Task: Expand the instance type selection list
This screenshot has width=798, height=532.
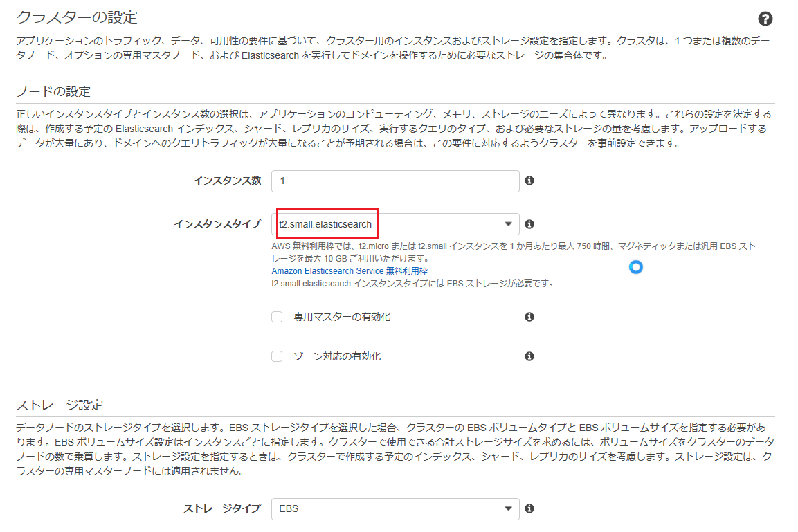Action: point(509,223)
